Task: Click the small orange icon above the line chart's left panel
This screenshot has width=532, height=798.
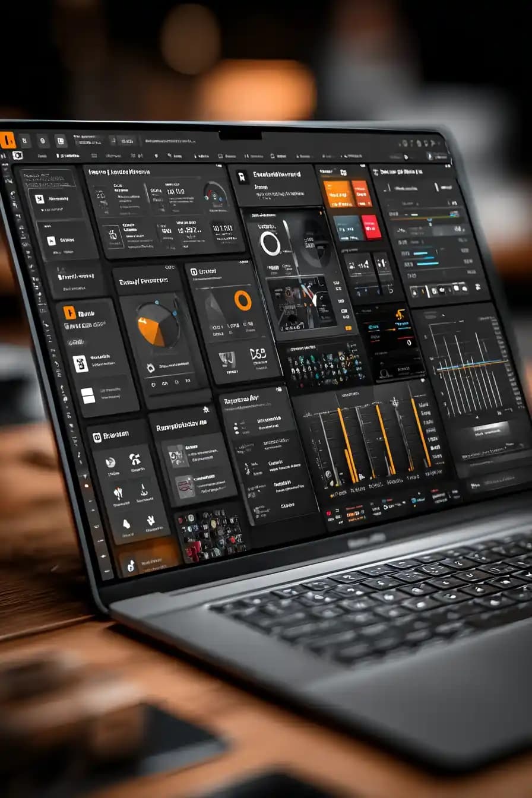Action: 400,314
